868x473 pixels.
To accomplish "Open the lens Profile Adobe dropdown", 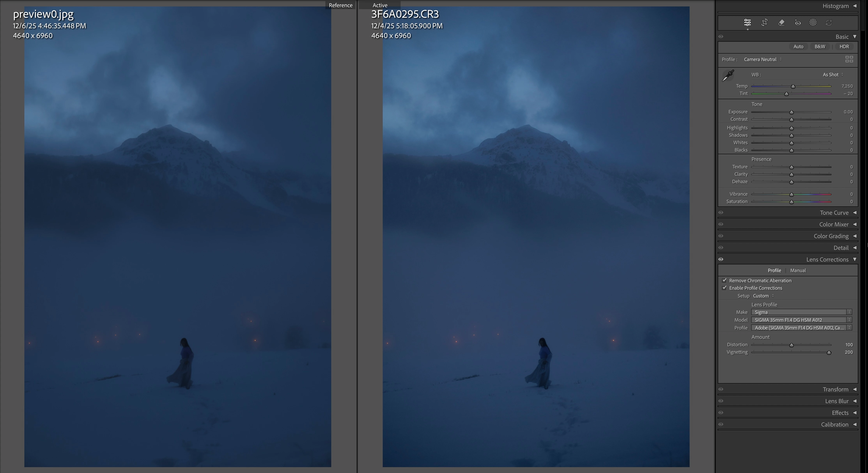I will [x=801, y=327].
